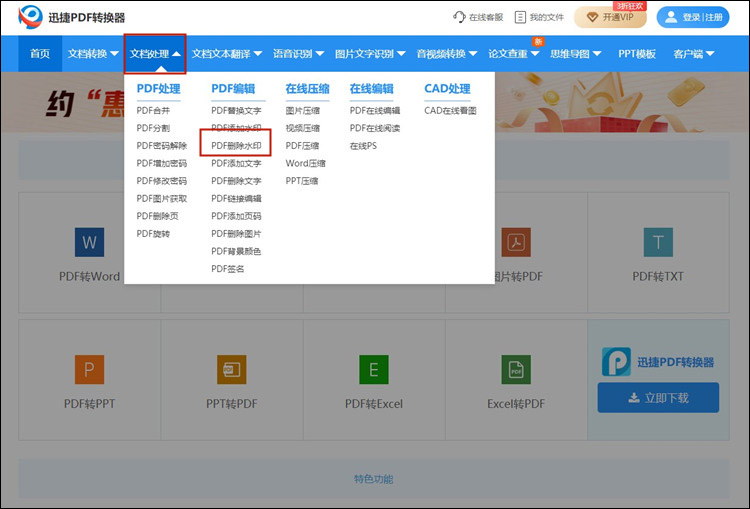Collapse the 文档处理 dropdown menu
Screen dimensions: 750x509
[x=155, y=54]
